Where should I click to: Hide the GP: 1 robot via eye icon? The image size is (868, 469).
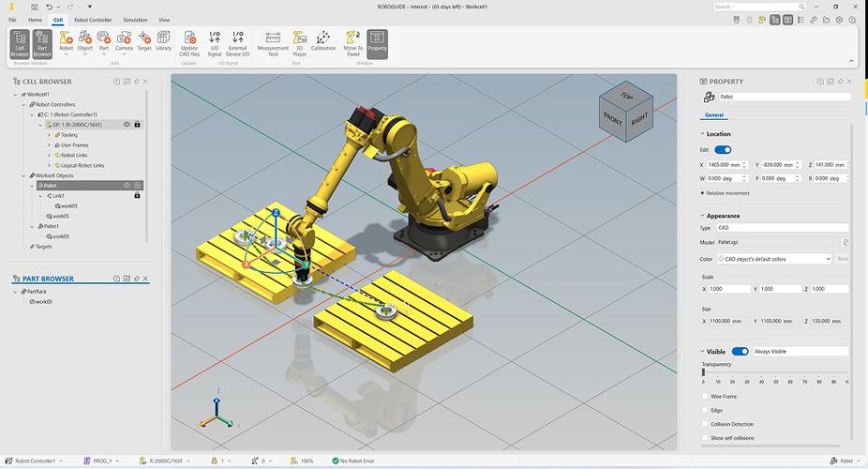click(127, 125)
